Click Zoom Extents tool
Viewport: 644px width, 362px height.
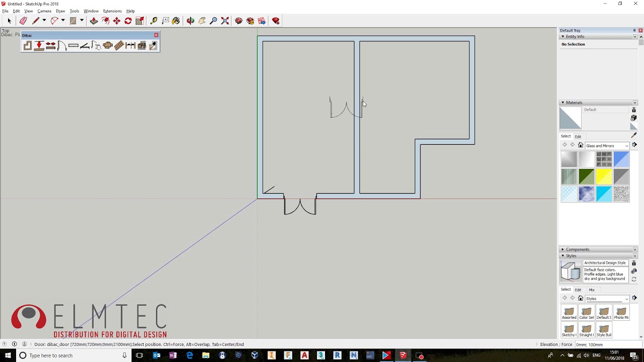[225, 21]
